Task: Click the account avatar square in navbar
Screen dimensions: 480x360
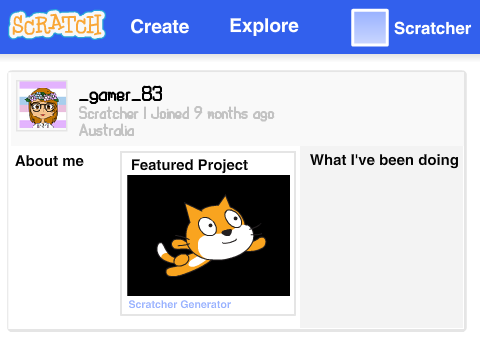Action: tap(370, 28)
